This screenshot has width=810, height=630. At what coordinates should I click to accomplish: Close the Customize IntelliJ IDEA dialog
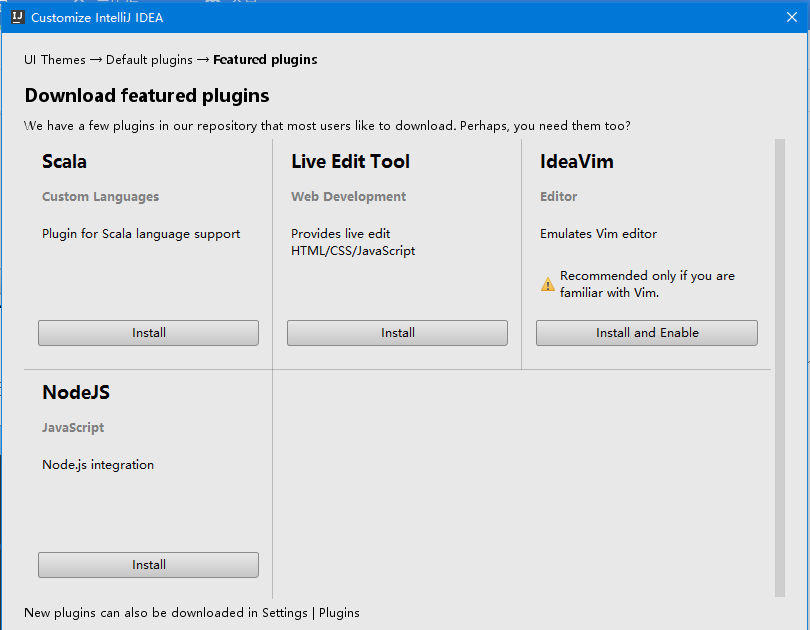coord(792,17)
